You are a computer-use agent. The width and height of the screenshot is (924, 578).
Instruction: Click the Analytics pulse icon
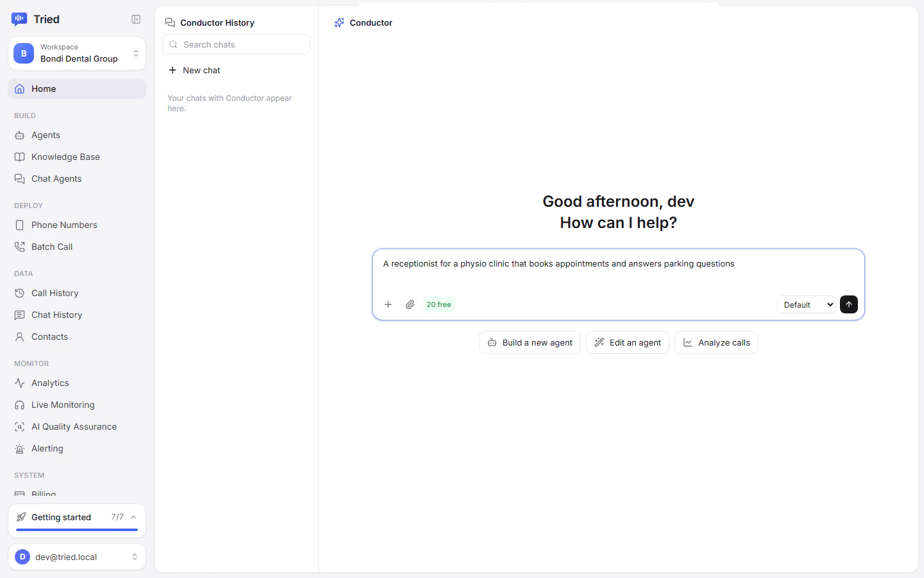20,383
